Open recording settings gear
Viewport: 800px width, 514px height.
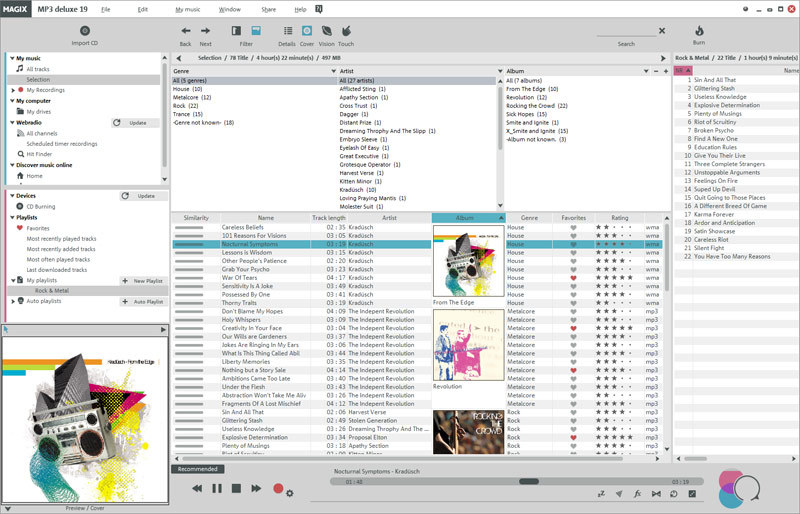click(290, 493)
